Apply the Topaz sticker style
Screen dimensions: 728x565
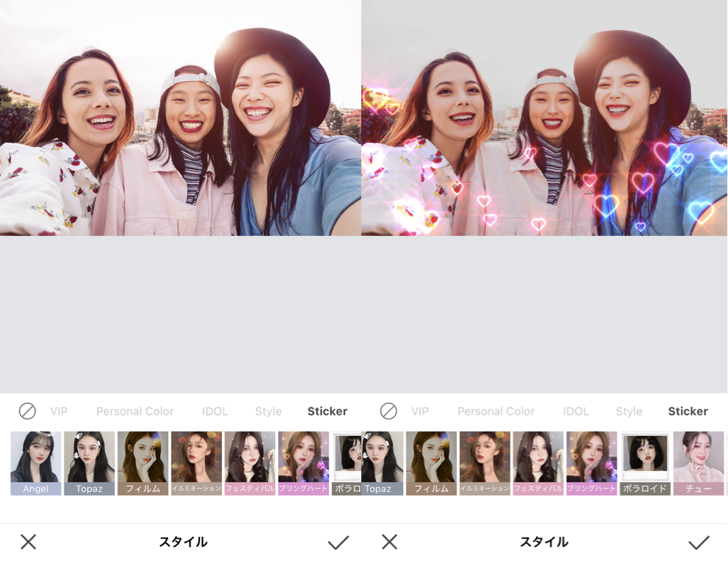[88, 463]
